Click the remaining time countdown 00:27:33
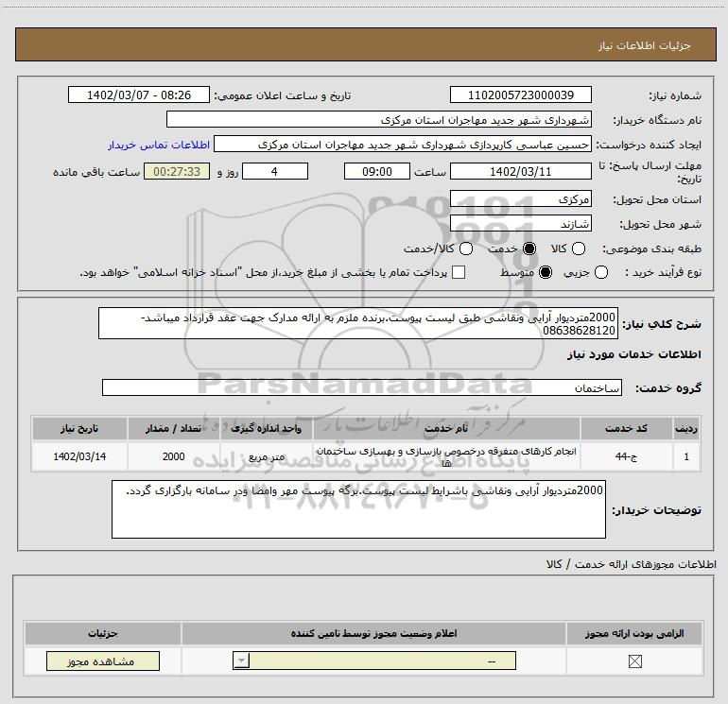This screenshot has width=728, height=704. coord(177,171)
